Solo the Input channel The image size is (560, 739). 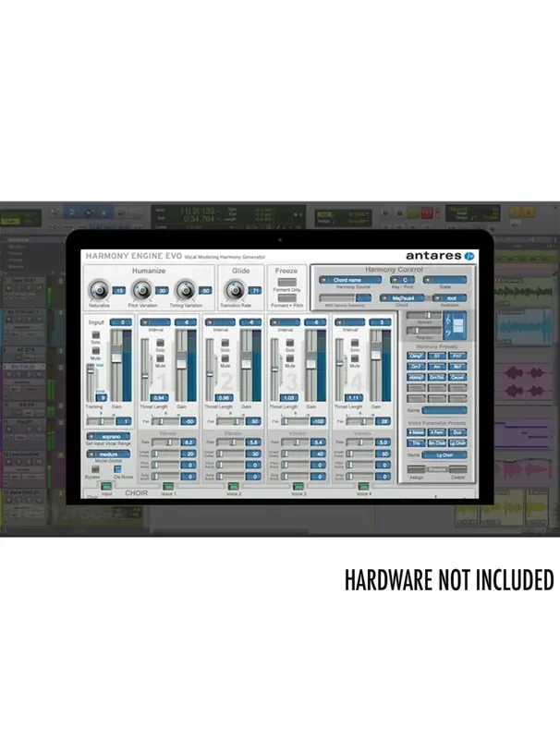click(96, 335)
